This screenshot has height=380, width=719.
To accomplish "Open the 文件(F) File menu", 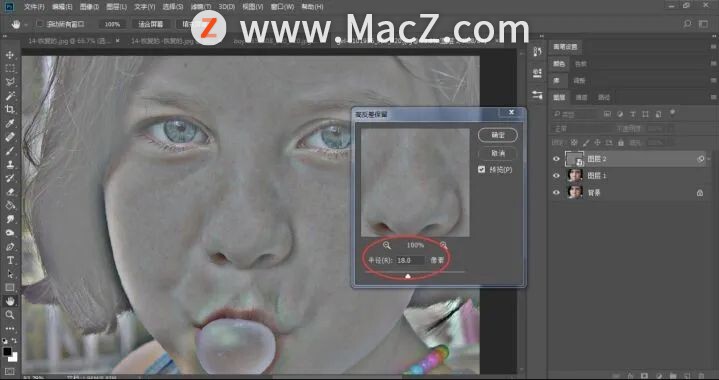I will pos(34,7).
